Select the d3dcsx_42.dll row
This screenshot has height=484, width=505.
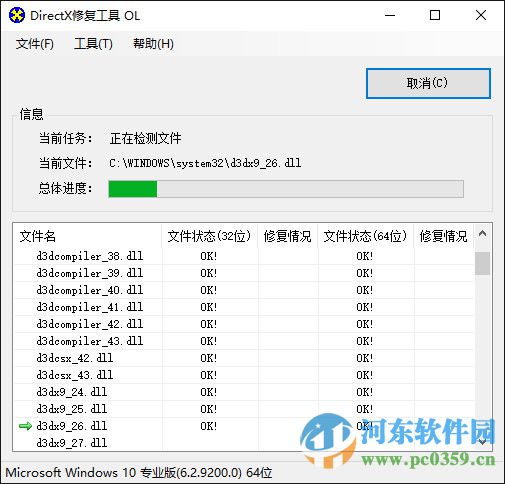pyautogui.click(x=243, y=358)
